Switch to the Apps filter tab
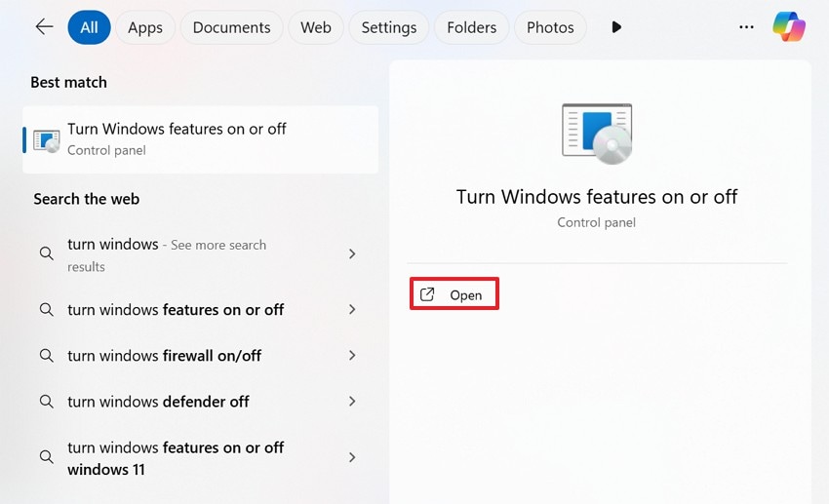The image size is (829, 504). point(145,27)
